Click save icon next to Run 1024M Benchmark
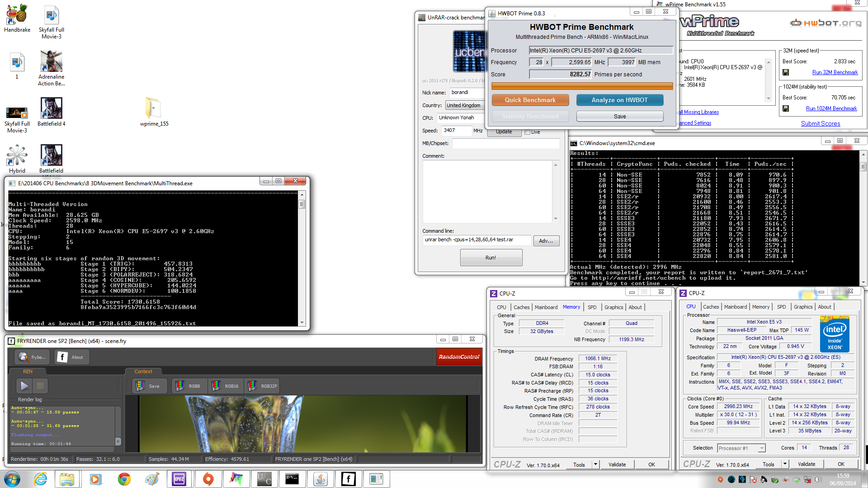Image resolution: width=868 pixels, height=488 pixels. [x=786, y=108]
